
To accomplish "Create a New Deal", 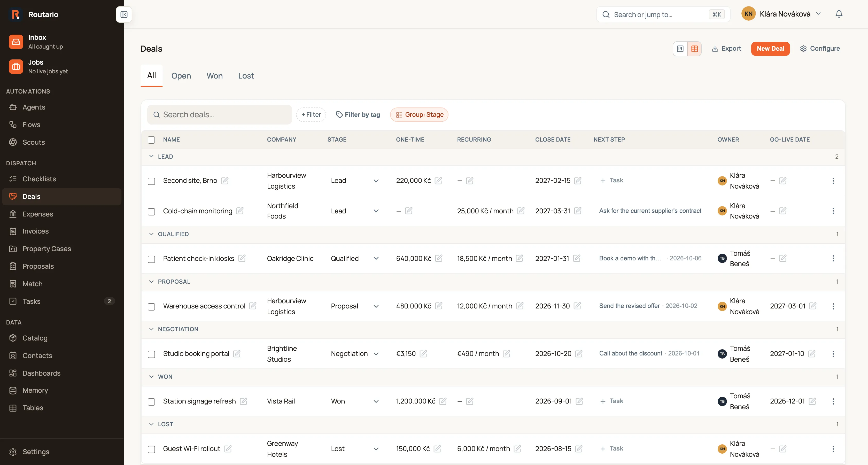I will [770, 49].
